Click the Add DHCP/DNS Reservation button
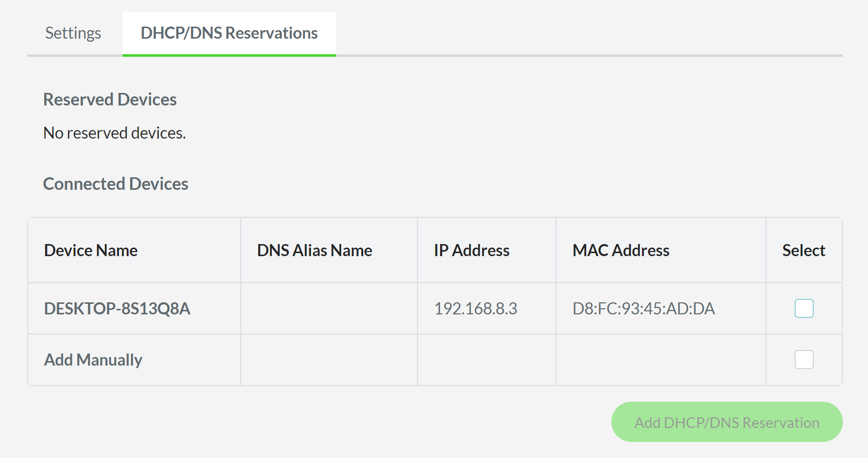 [x=726, y=422]
